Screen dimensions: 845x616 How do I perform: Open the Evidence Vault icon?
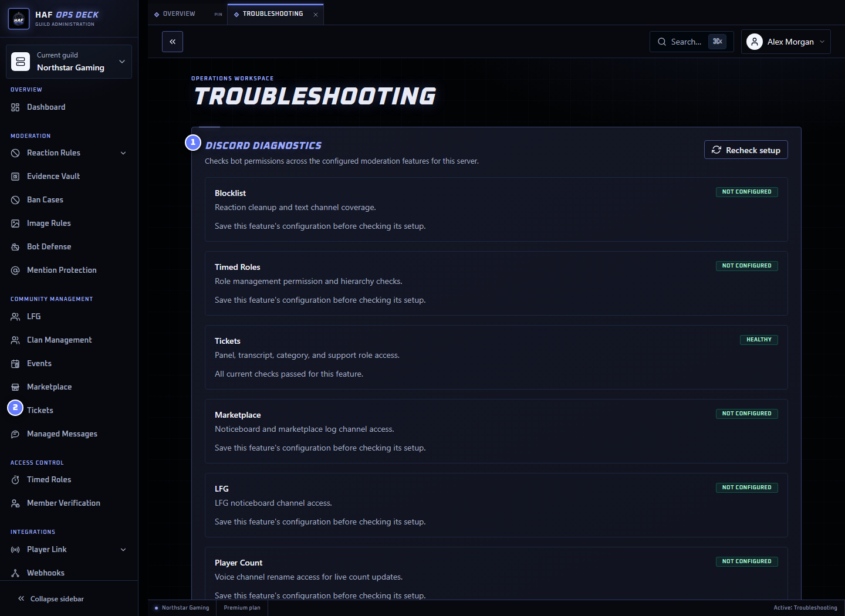[x=15, y=177]
